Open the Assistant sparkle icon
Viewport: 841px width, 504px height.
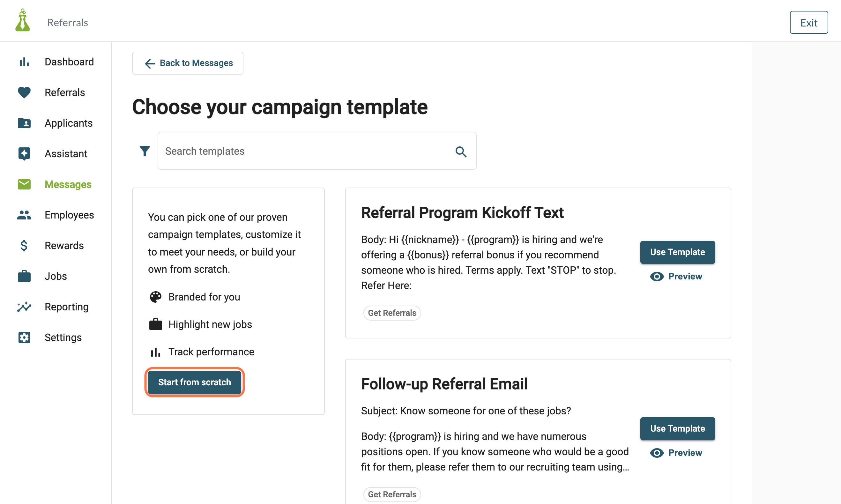[24, 153]
